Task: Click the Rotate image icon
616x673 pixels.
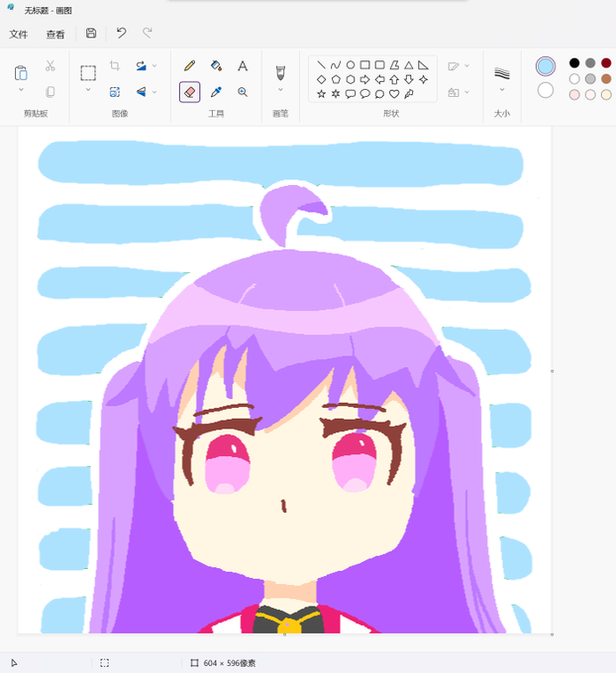Action: tap(141, 65)
